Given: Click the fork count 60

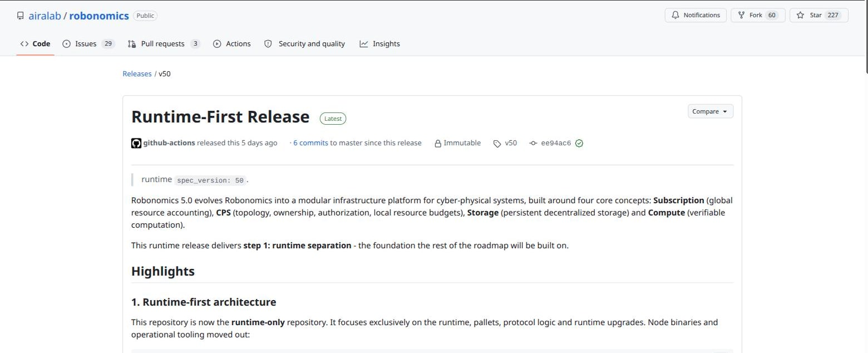Looking at the screenshot, I should [772, 15].
